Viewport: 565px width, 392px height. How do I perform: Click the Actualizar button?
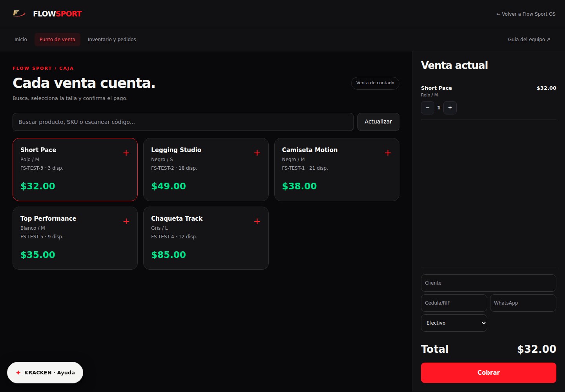click(x=378, y=122)
